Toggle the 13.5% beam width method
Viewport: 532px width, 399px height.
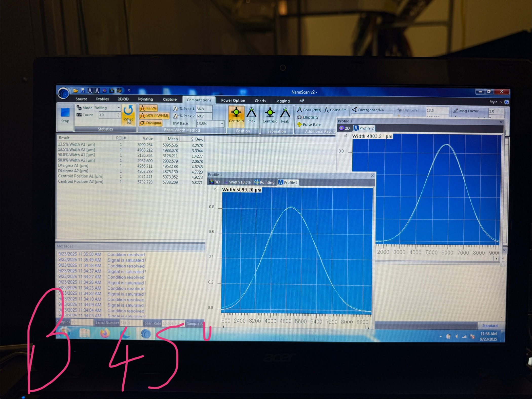149,108
